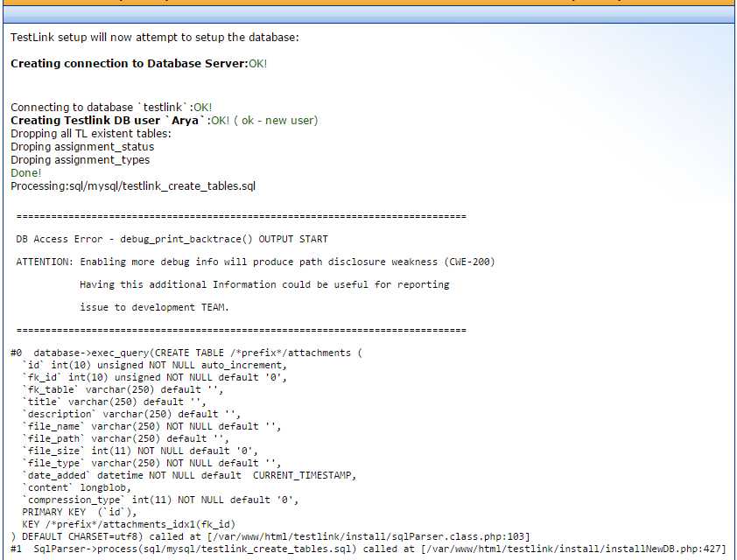Click 'Dropping all TL existent tables:' line
737x560 pixels.
[91, 133]
